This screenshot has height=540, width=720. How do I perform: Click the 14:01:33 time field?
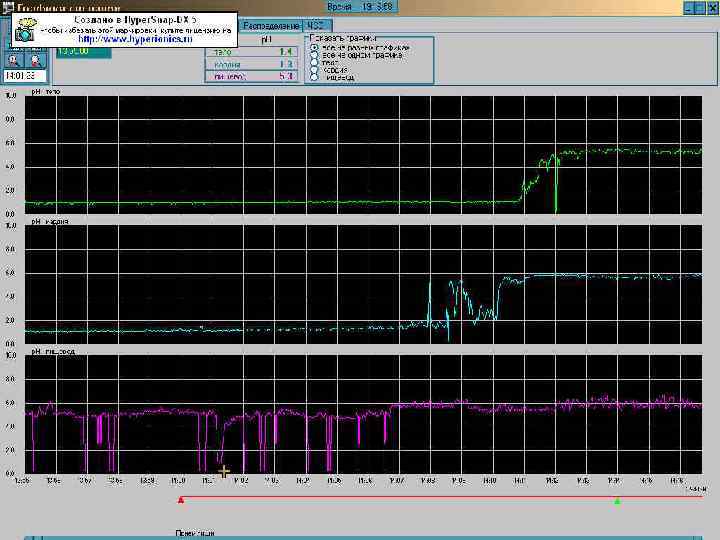click(24, 75)
